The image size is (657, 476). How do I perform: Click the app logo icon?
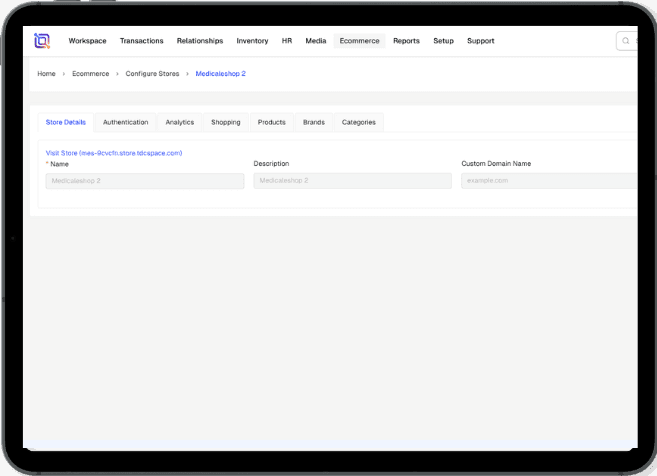click(42, 41)
